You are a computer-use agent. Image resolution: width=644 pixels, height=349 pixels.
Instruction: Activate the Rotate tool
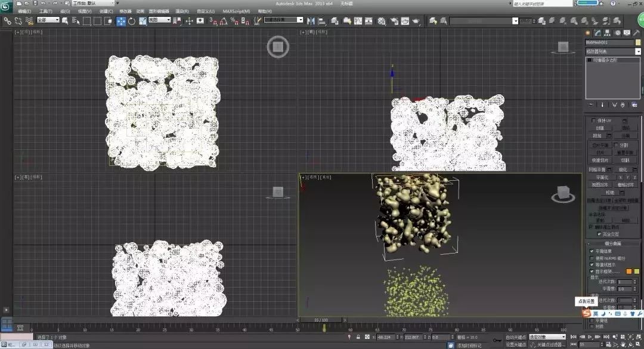(131, 21)
